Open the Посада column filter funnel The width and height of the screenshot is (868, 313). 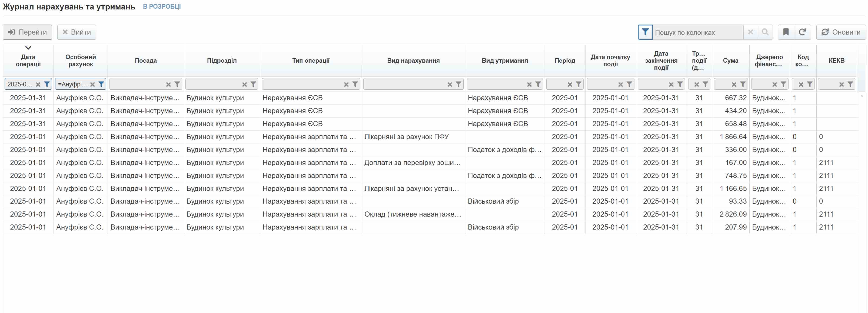pyautogui.click(x=177, y=84)
